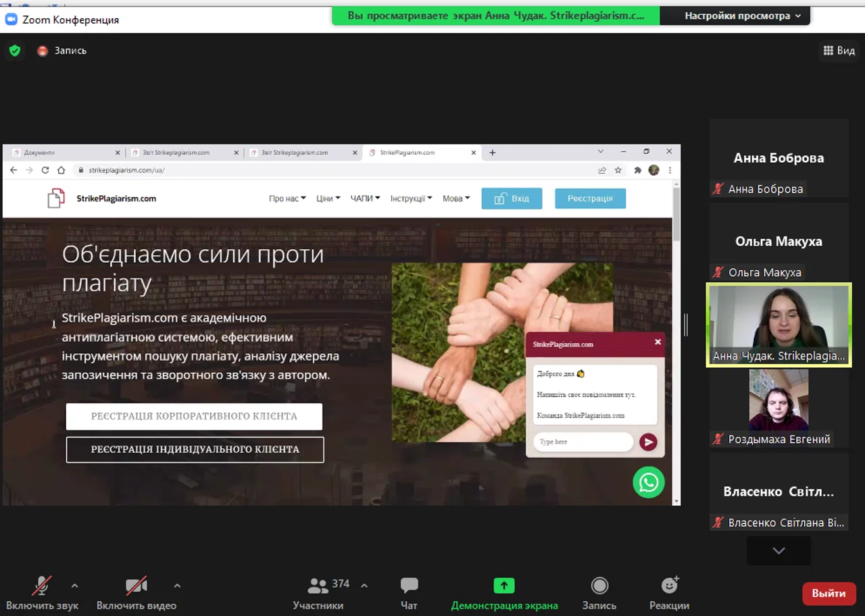865x616 pixels.
Task: Click the muted mic icon by Ольга Макуха
Action: click(718, 272)
